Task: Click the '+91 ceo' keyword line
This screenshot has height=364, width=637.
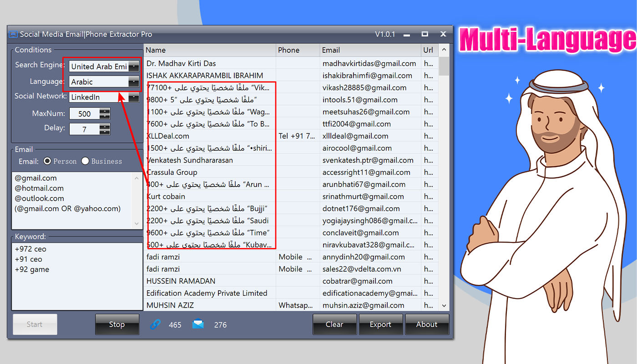Action: [29, 259]
